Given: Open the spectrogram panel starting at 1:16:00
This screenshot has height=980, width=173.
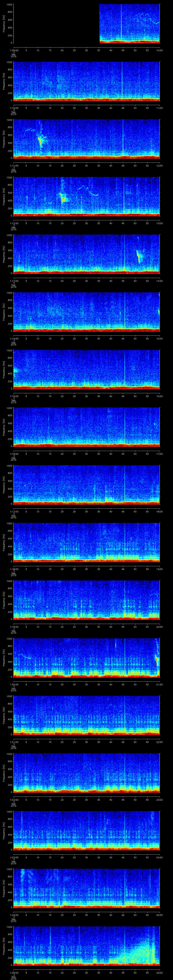Looking at the screenshot, I should pyautogui.click(x=87, y=427).
